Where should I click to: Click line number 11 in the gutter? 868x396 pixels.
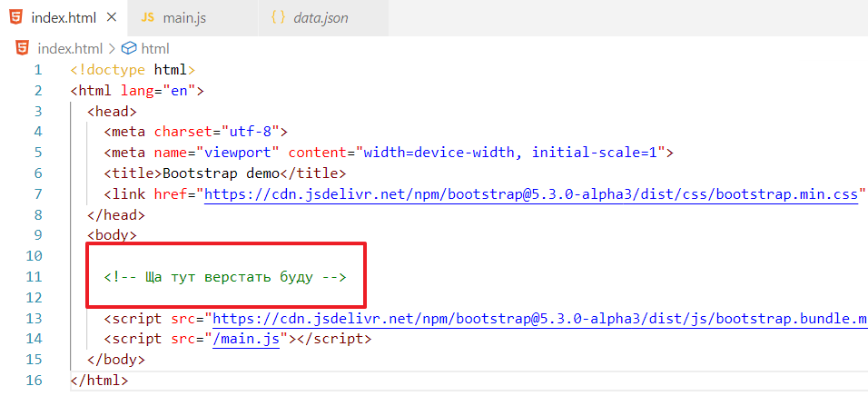[35, 277]
